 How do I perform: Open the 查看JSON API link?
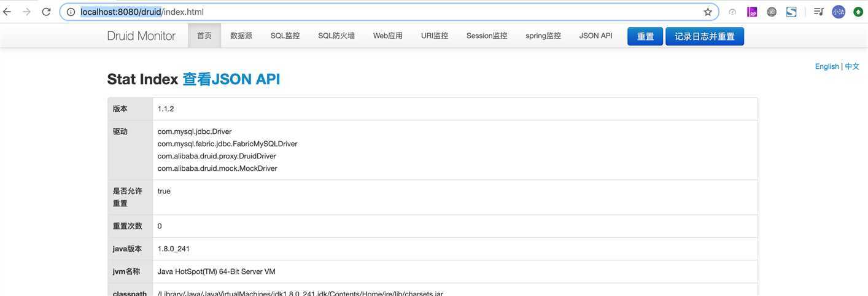coord(231,79)
